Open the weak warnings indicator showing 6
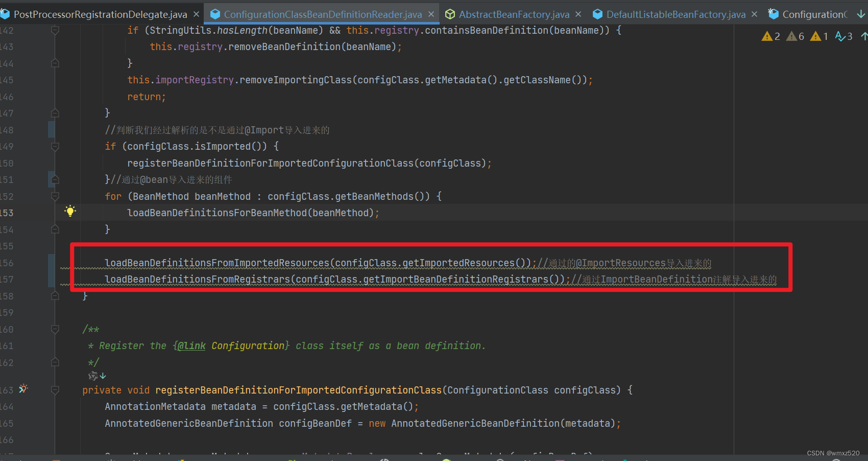Image resolution: width=868 pixels, height=461 pixels. coord(795,36)
